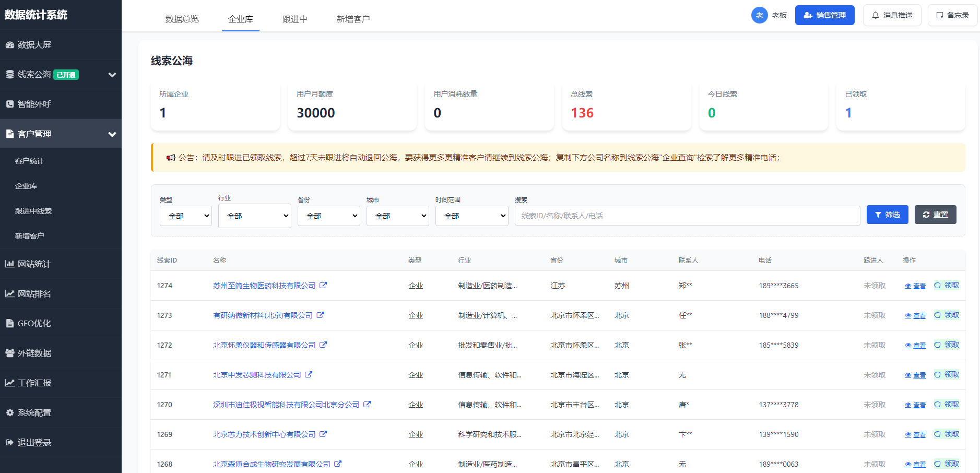
Task: Open the 系统配置 gear icon
Action: coord(9,412)
